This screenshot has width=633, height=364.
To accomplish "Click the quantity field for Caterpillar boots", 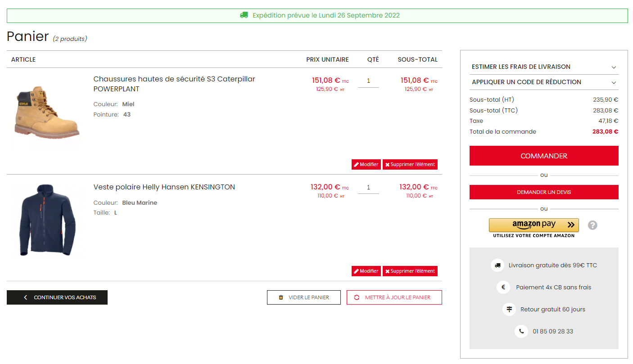I will click(368, 81).
